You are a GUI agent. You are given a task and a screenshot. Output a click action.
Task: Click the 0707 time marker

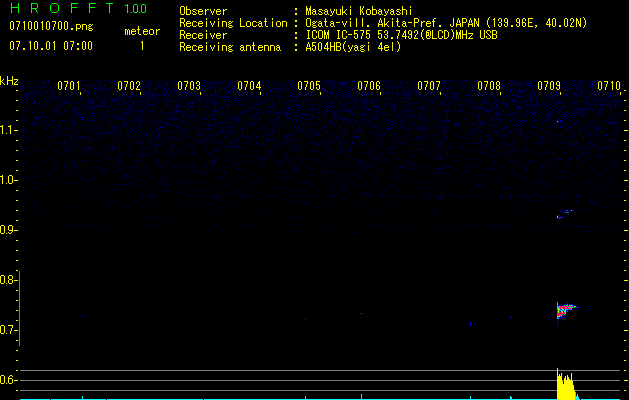pyautogui.click(x=429, y=86)
